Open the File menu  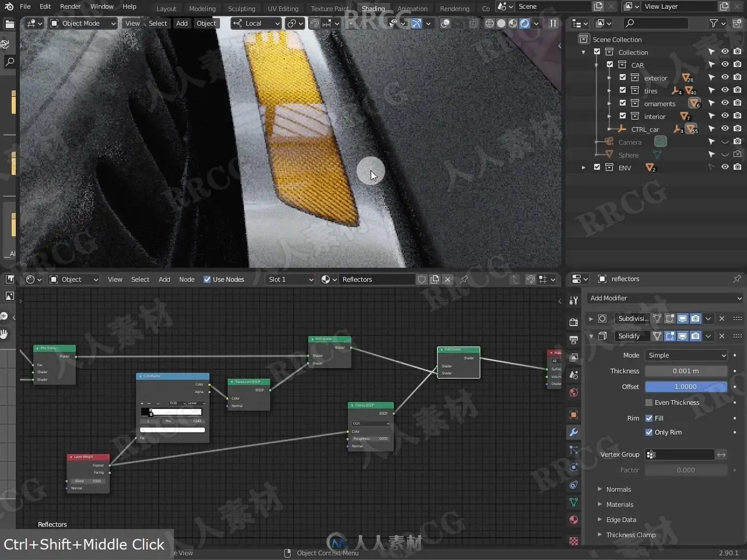25,7
